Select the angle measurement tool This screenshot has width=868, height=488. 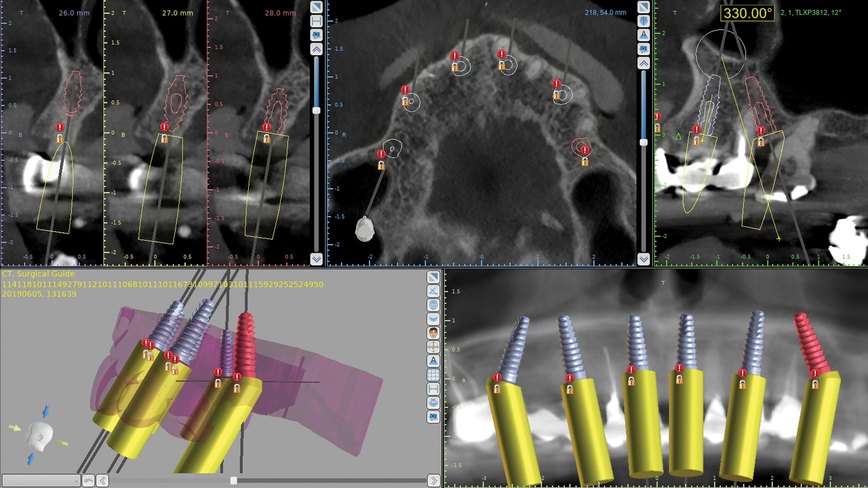[x=433, y=291]
